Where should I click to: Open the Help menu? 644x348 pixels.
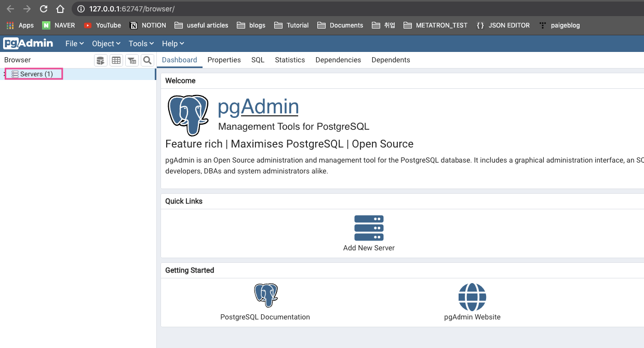click(x=173, y=44)
